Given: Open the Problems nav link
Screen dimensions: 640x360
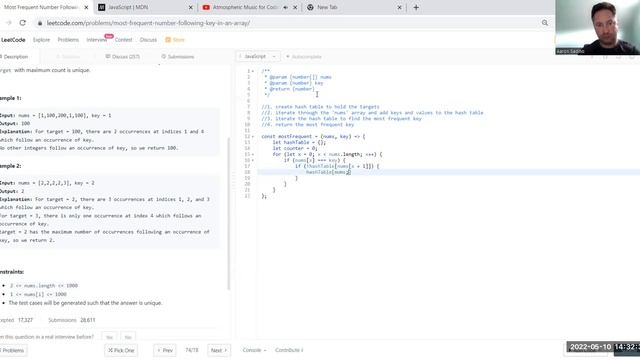Looking at the screenshot, I should click(68, 40).
